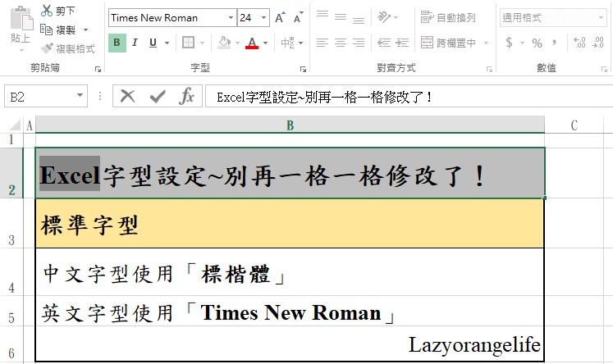Viewport: 613px width, 364px height.
Task: Open the font size dropdown showing 24
Action: click(x=263, y=17)
